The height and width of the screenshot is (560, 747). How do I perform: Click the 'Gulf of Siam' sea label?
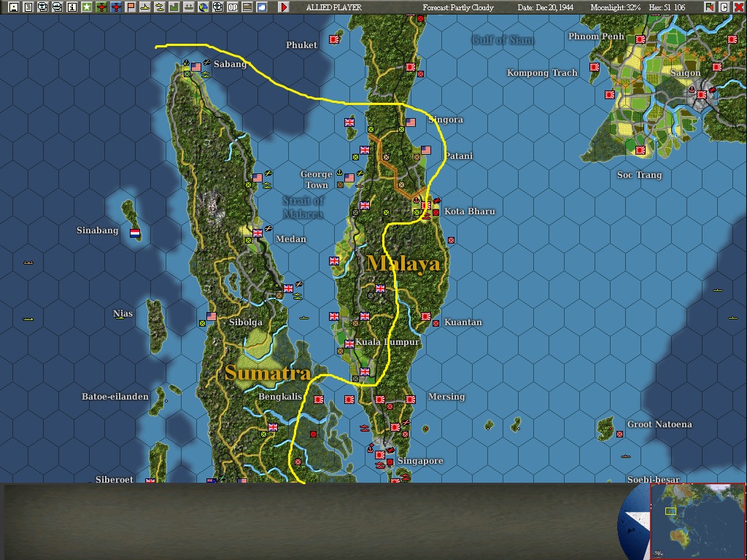click(503, 40)
